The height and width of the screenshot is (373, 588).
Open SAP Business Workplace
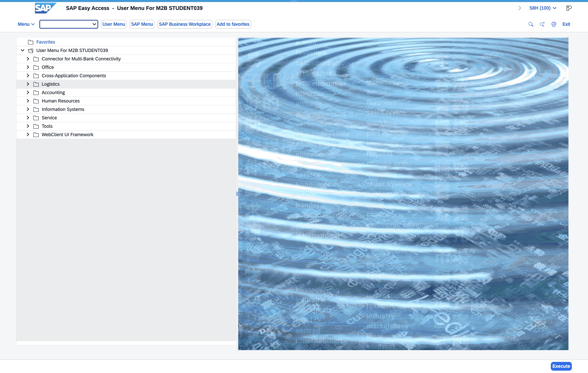pyautogui.click(x=185, y=24)
